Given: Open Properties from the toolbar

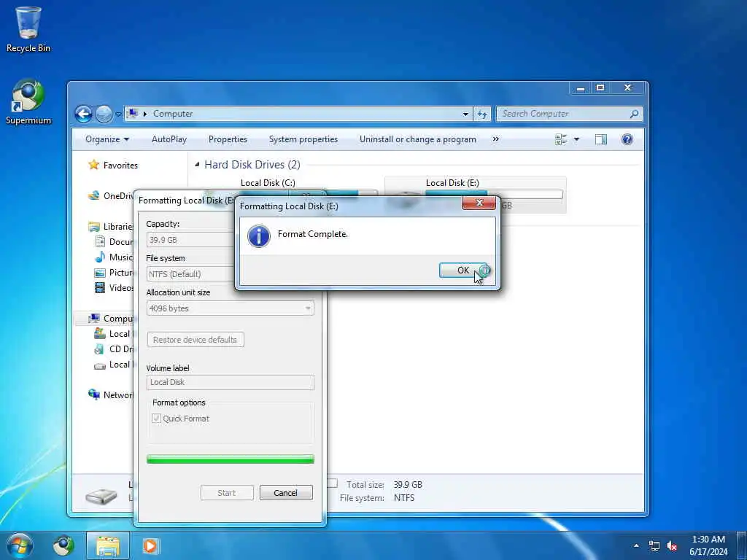Looking at the screenshot, I should tap(228, 139).
